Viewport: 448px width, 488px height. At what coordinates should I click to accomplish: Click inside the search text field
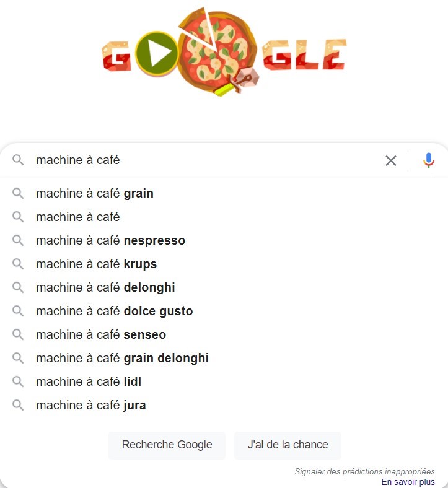(x=204, y=160)
